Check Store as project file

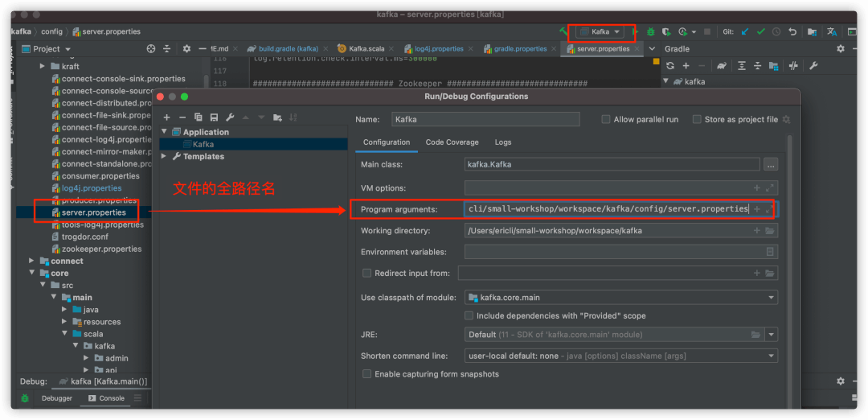coord(697,119)
